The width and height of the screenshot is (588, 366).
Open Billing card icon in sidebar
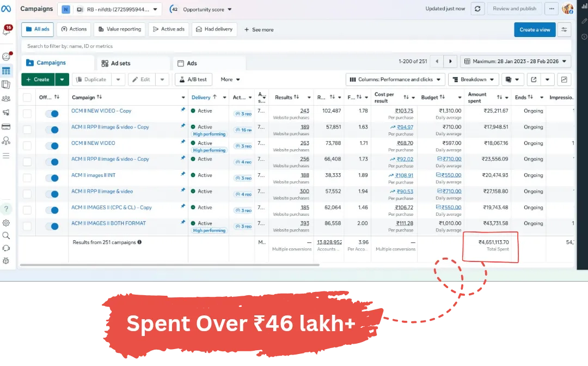coord(6,127)
